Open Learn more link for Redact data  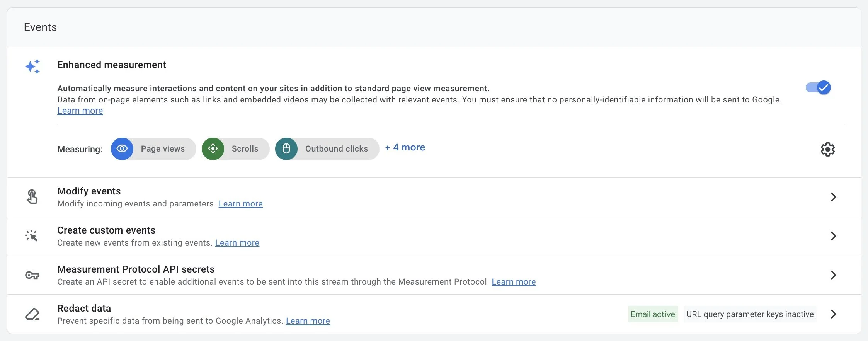coord(308,321)
